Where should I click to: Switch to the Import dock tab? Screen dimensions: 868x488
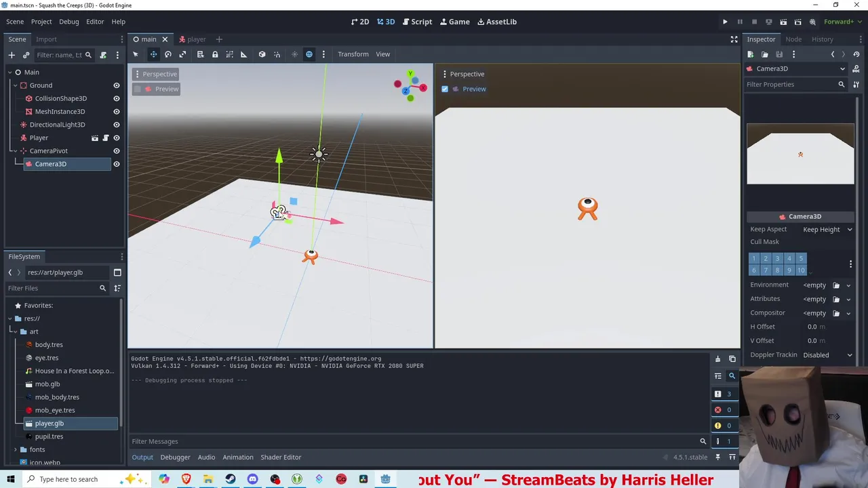(46, 39)
